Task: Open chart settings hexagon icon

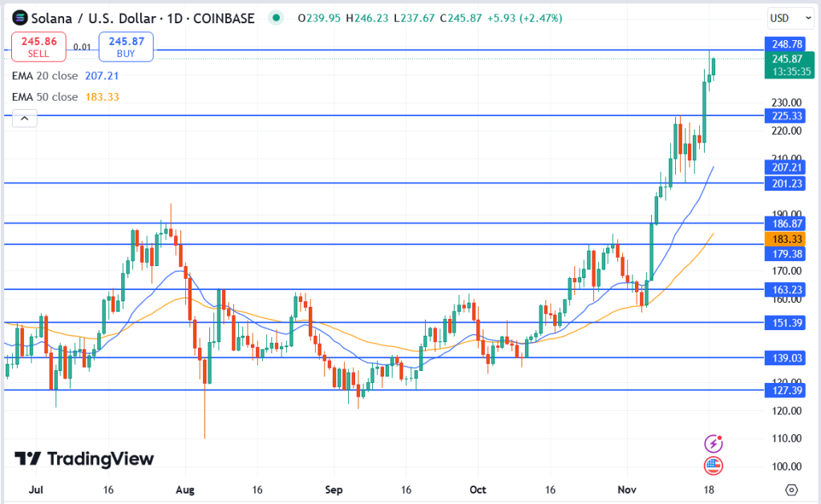Action: (791, 490)
